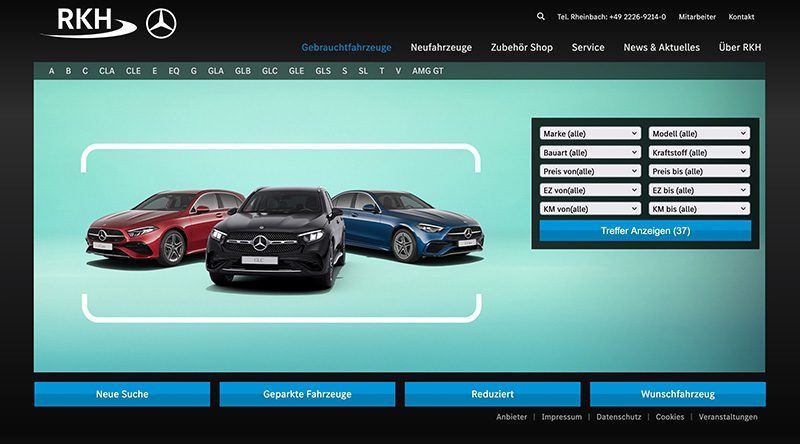Viewport: 800px width, 444px height.
Task: Select the GLA model filter
Action: [216, 71]
